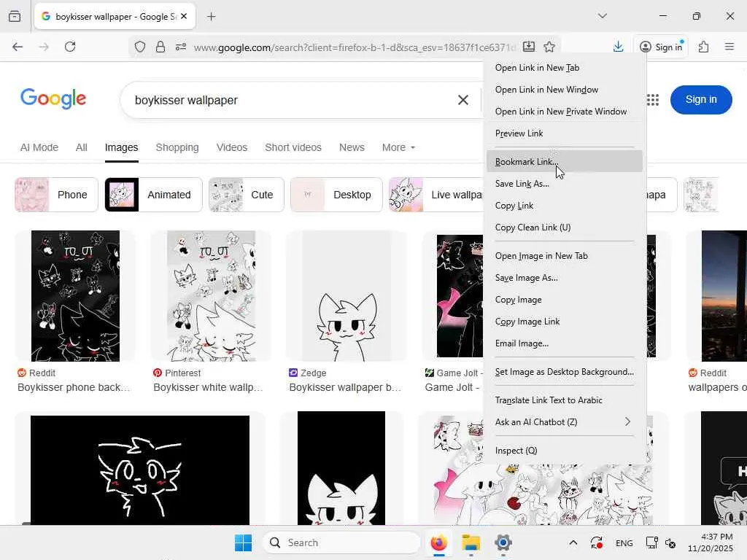The image size is (747, 560).
Task: Open the Firefox downloads panel
Action: point(618,47)
